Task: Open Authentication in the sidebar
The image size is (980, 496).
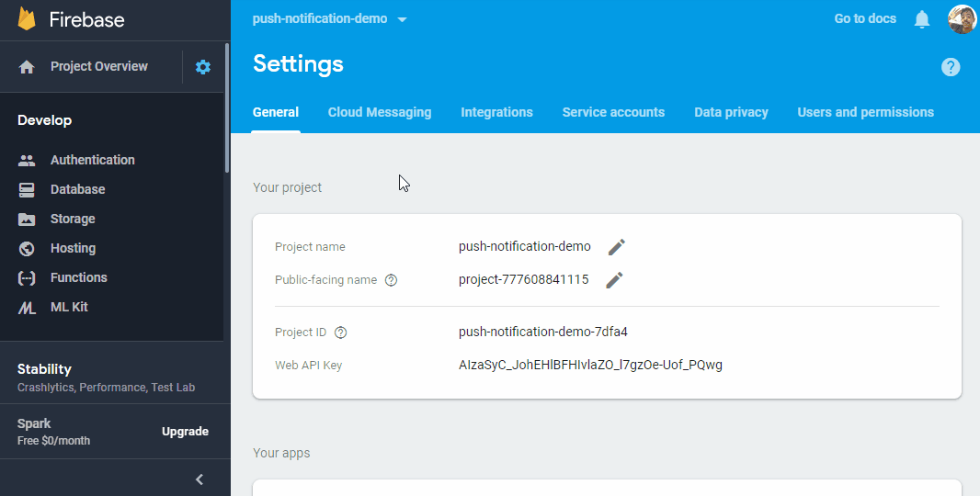Action: 92,160
